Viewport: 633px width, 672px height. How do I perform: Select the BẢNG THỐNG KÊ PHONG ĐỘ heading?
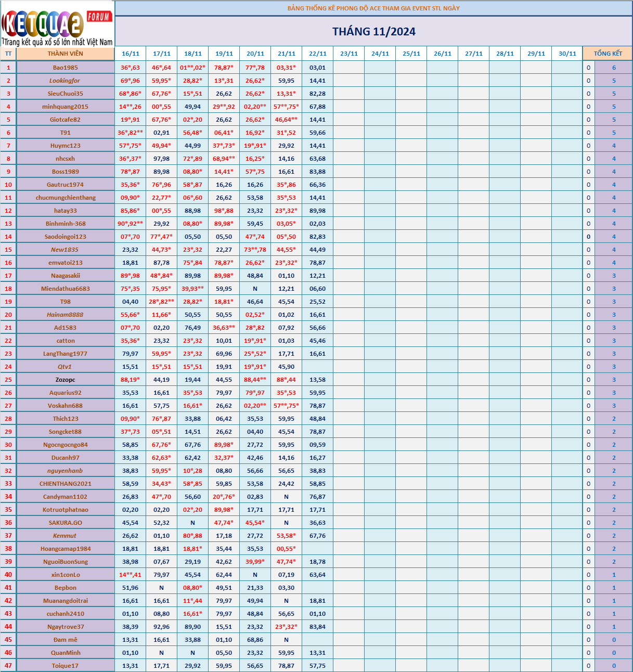[x=374, y=8]
